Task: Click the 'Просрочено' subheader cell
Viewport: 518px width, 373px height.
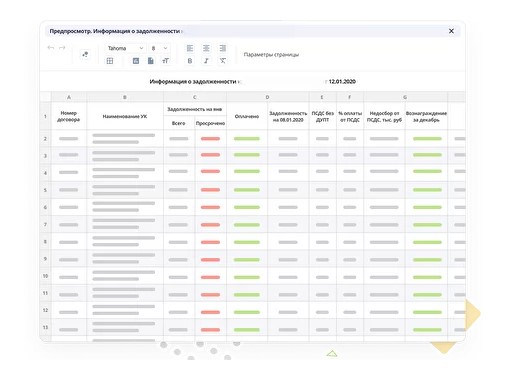Action: pos(210,123)
